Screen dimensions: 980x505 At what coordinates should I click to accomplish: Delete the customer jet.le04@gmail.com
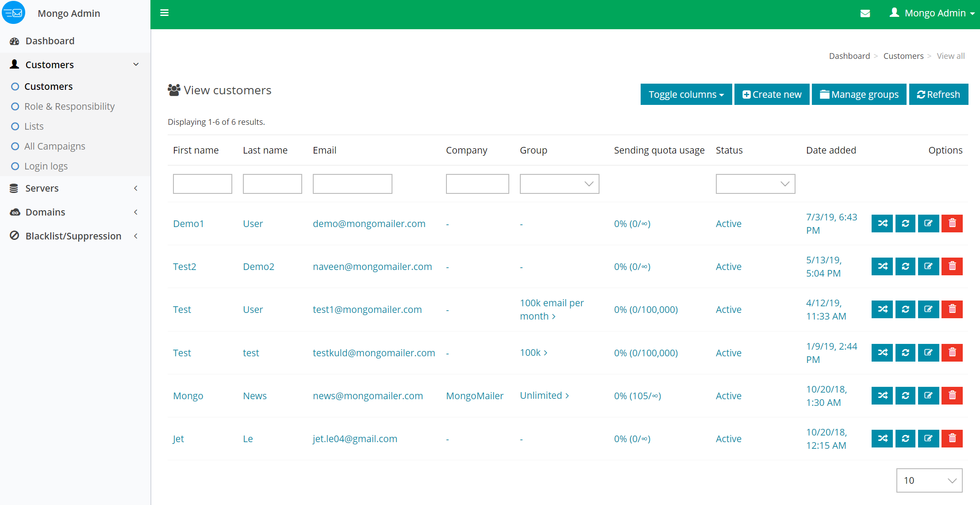pyautogui.click(x=952, y=439)
